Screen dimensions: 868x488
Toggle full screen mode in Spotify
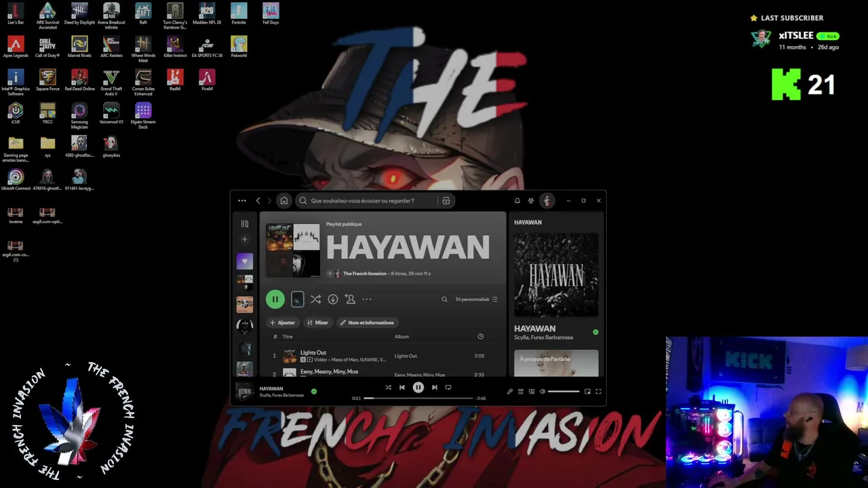coord(598,391)
